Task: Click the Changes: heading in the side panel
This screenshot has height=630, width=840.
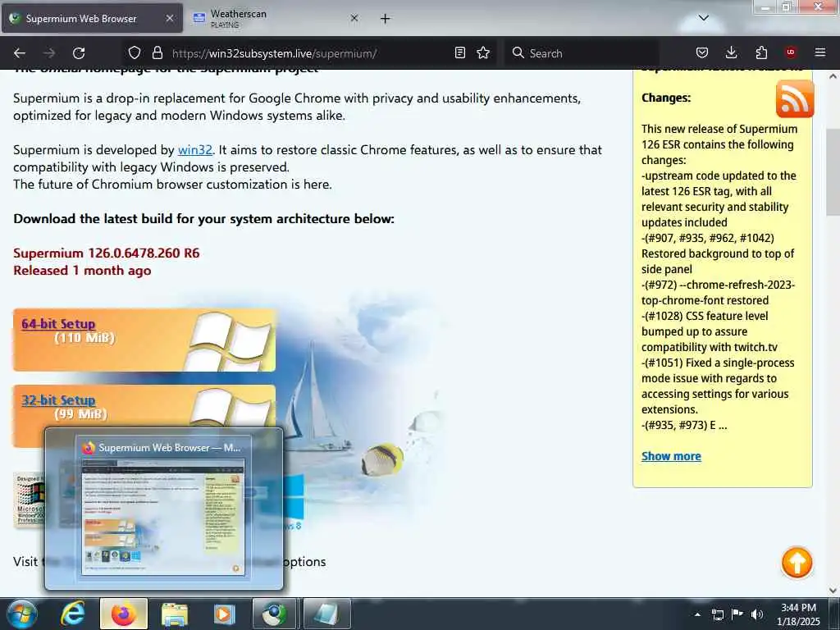Action: (666, 98)
